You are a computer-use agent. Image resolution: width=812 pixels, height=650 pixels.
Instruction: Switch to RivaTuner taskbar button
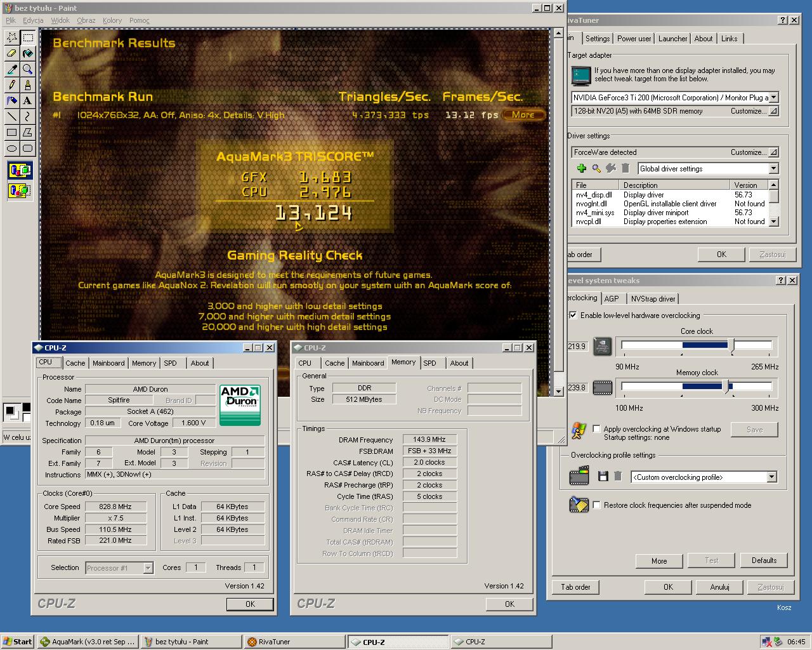(x=294, y=641)
